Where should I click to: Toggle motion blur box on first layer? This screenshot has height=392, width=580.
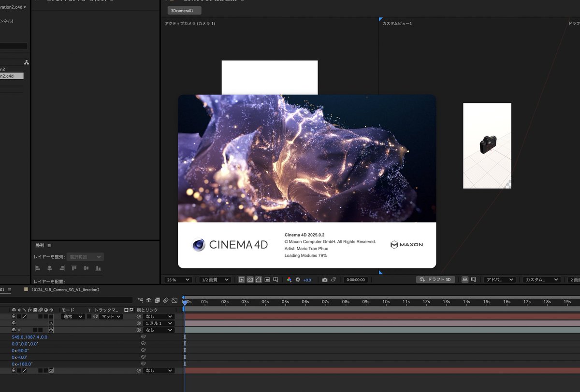(40, 317)
